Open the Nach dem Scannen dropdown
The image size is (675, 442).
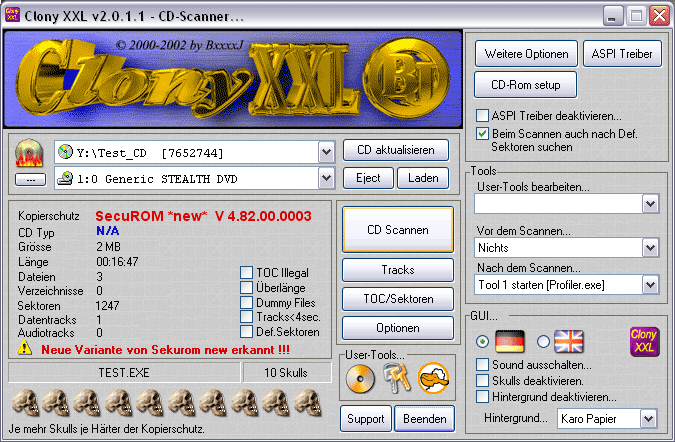[x=650, y=284]
